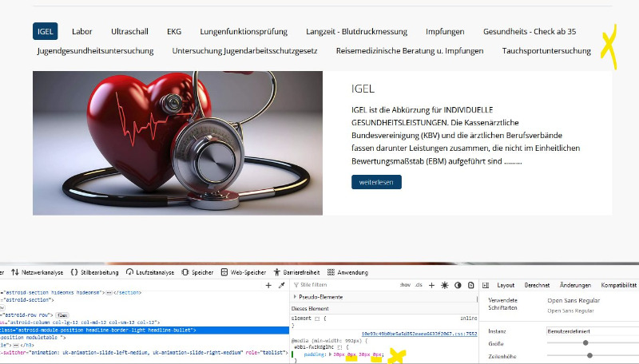The width and height of the screenshot is (639, 364).
Task: Activate the eyedropper color picker icon
Action: [282, 286]
